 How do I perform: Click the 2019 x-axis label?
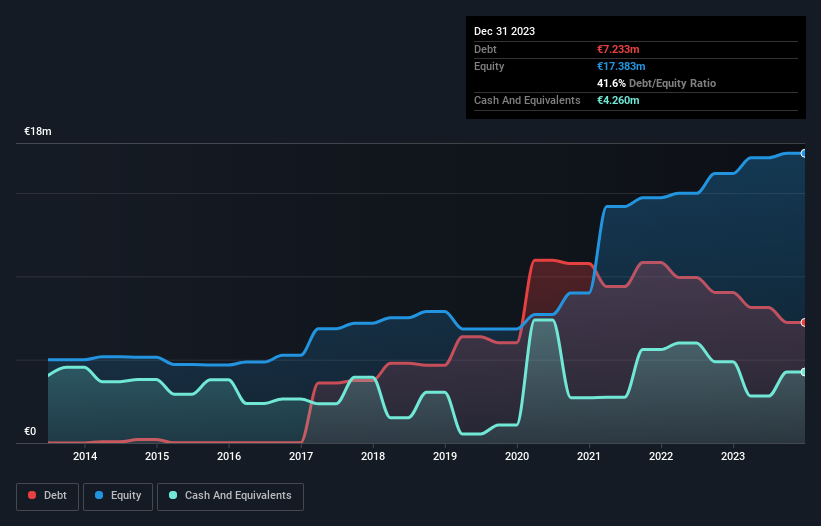pos(445,456)
